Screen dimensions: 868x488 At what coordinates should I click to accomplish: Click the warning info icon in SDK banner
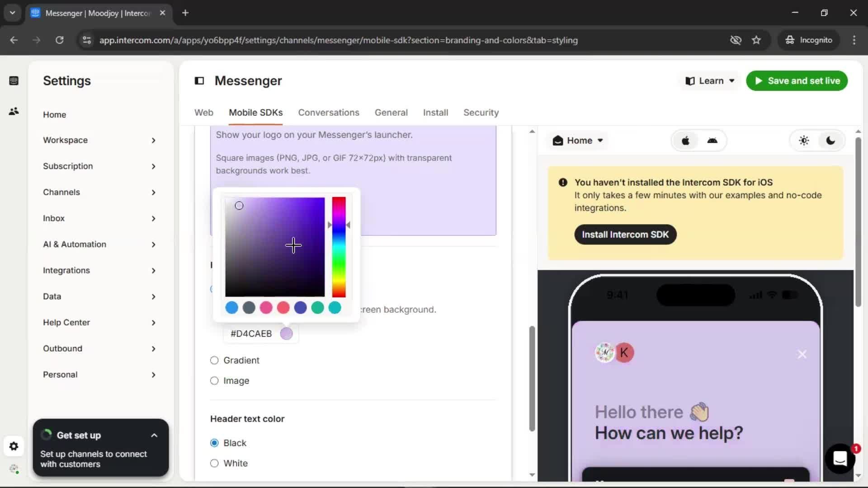pyautogui.click(x=563, y=183)
